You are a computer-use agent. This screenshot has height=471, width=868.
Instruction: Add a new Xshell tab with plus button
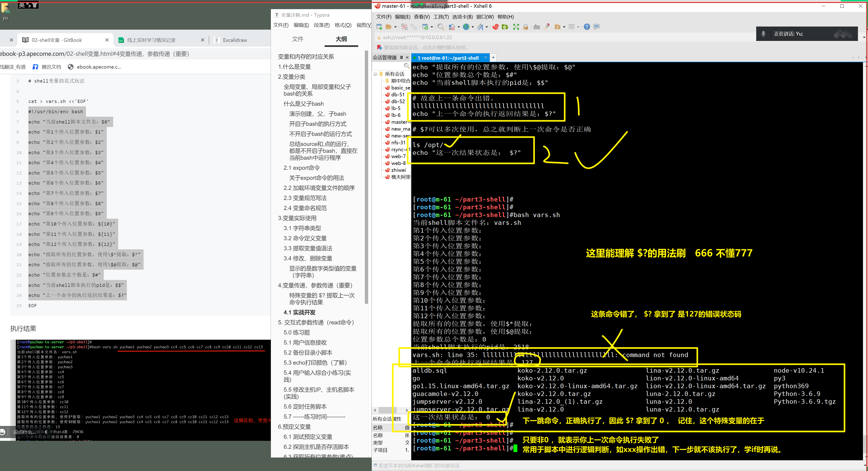493,58
